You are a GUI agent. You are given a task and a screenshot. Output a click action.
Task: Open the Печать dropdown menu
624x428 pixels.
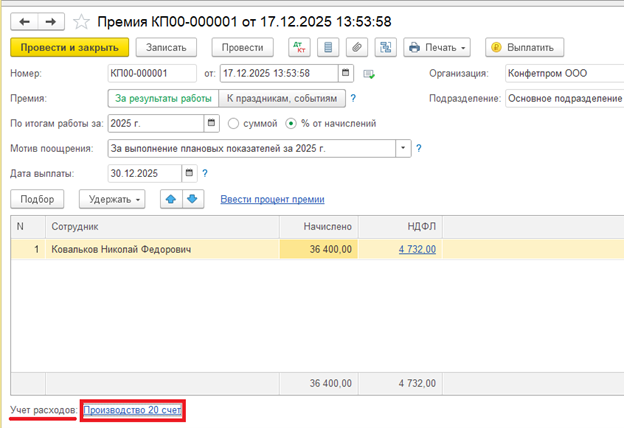click(x=437, y=47)
